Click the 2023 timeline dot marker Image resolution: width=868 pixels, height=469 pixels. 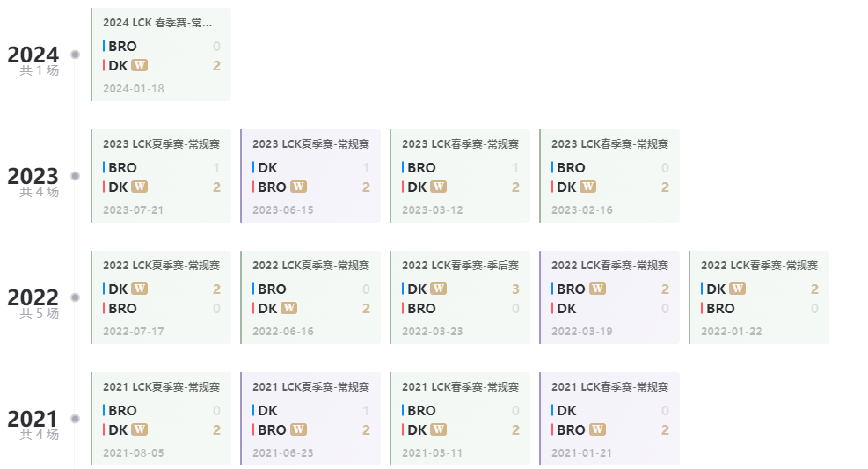(76, 176)
